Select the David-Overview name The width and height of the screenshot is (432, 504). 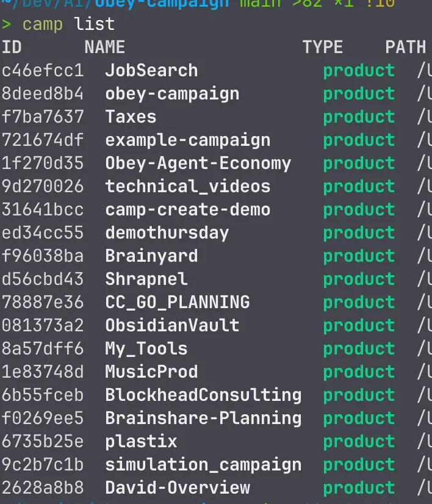tap(178, 488)
